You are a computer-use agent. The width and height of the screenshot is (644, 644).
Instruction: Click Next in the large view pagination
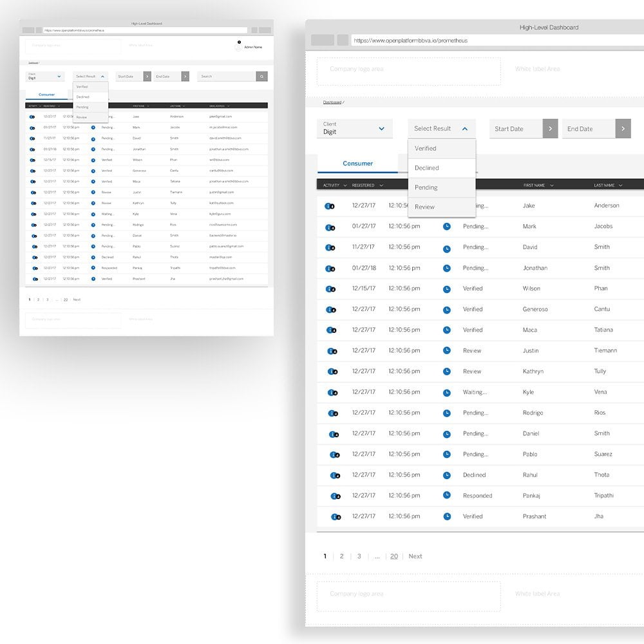point(415,556)
